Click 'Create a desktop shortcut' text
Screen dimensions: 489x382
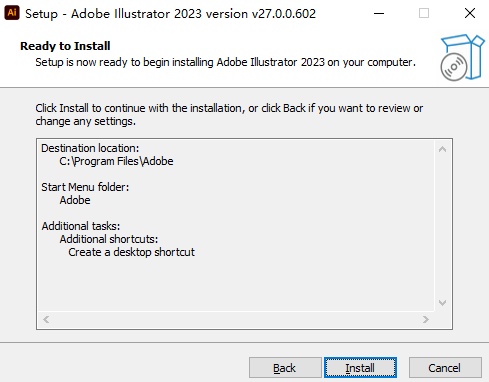point(131,252)
